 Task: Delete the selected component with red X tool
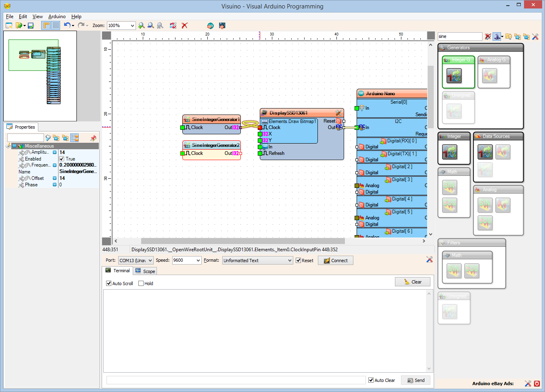coord(185,25)
